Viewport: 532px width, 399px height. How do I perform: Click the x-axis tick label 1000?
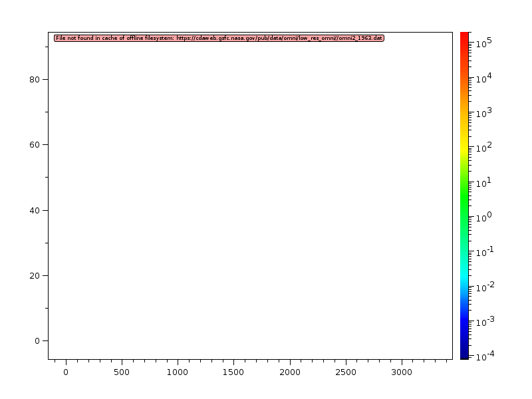(x=177, y=372)
